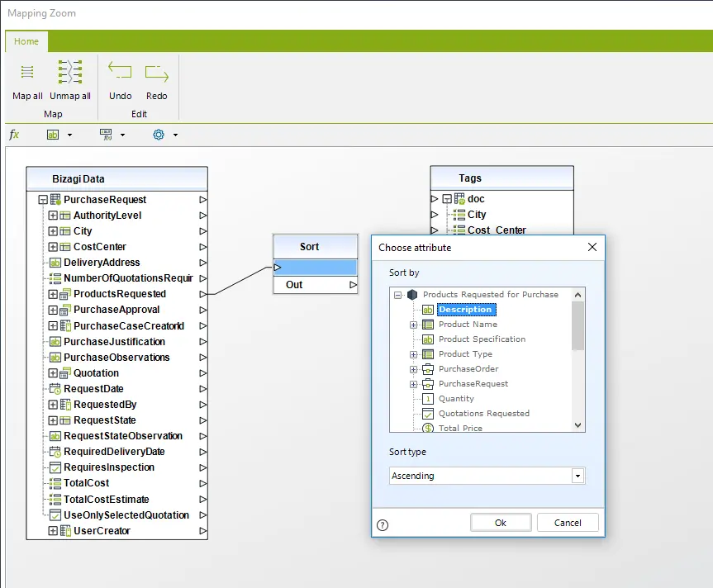Expand the Product Name attribute

click(413, 325)
